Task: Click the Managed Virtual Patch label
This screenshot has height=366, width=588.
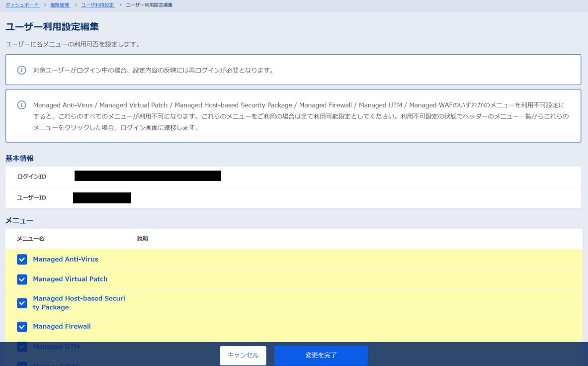Action: pos(70,279)
